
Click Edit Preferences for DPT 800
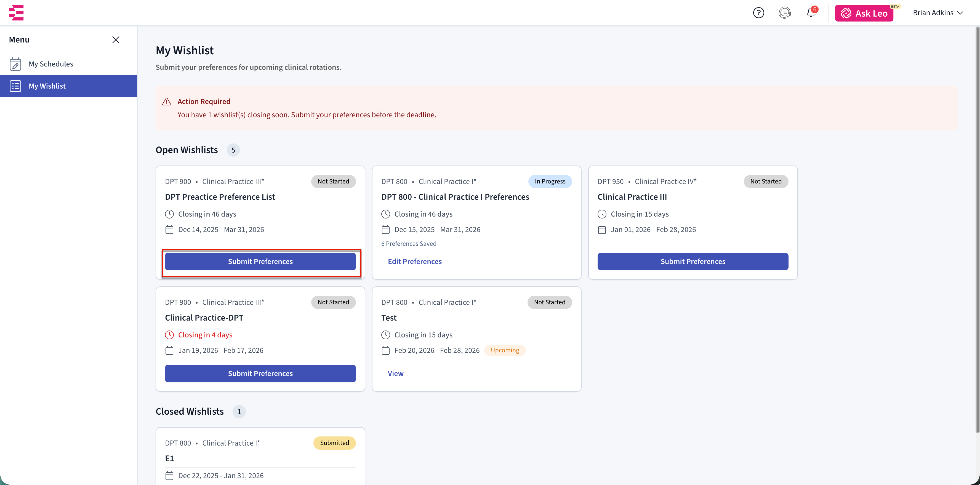[414, 261]
